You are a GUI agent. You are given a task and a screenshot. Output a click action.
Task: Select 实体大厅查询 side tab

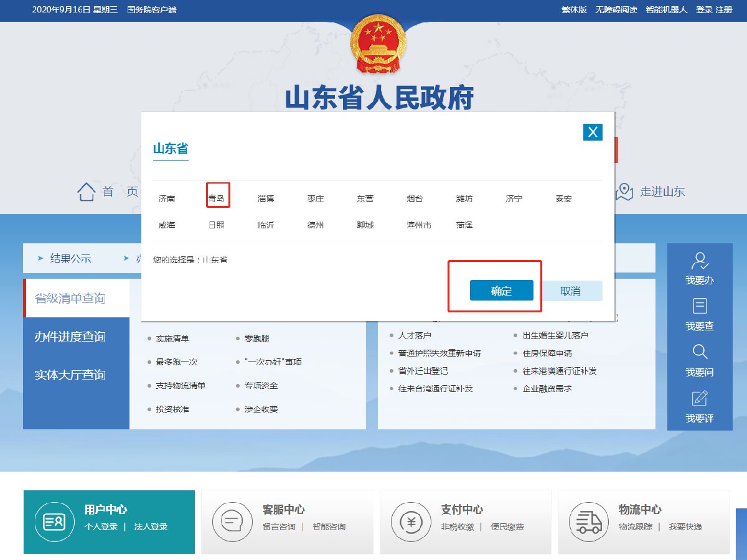click(x=76, y=375)
